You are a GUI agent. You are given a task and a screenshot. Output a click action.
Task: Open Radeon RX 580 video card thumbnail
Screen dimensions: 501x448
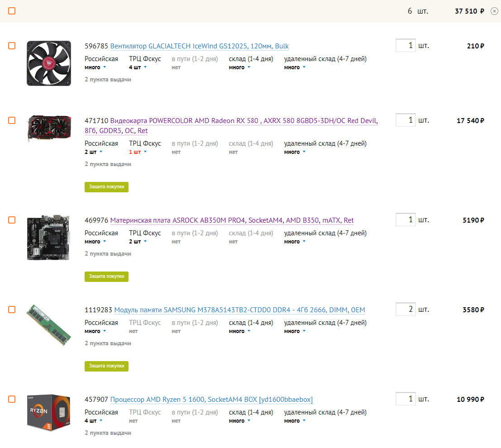(49, 129)
